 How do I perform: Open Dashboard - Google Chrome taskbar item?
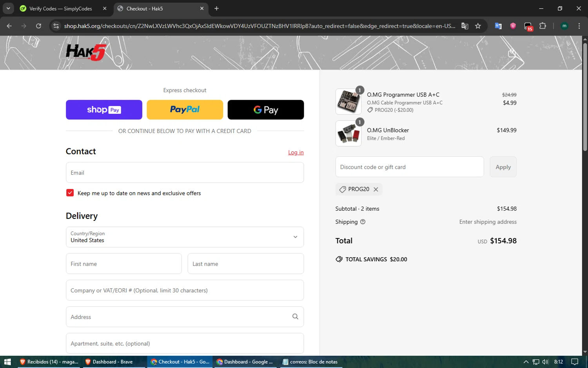(245, 362)
